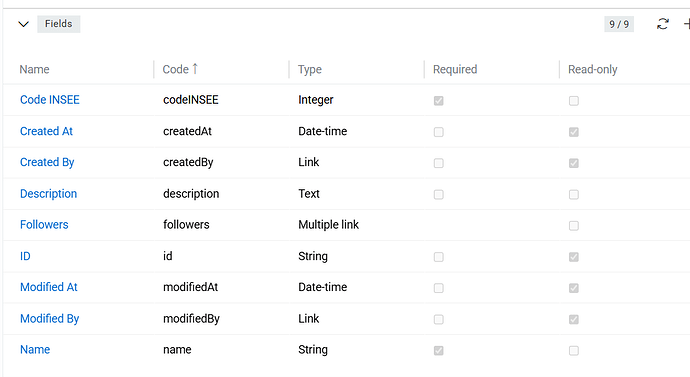
Task: Toggle Required checkbox for Description
Action: [438, 194]
